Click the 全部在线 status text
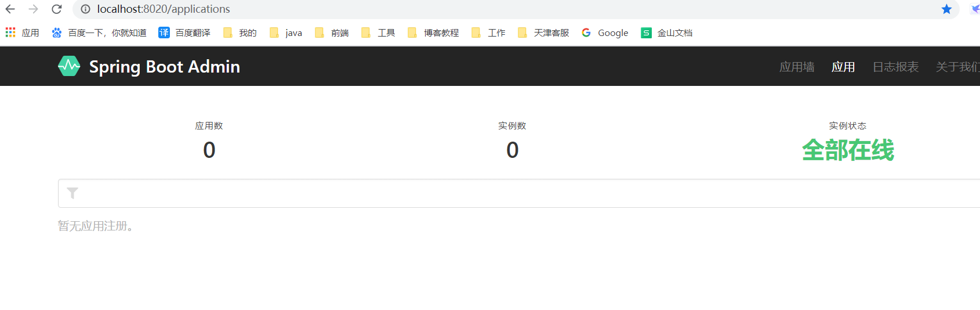 coord(848,150)
